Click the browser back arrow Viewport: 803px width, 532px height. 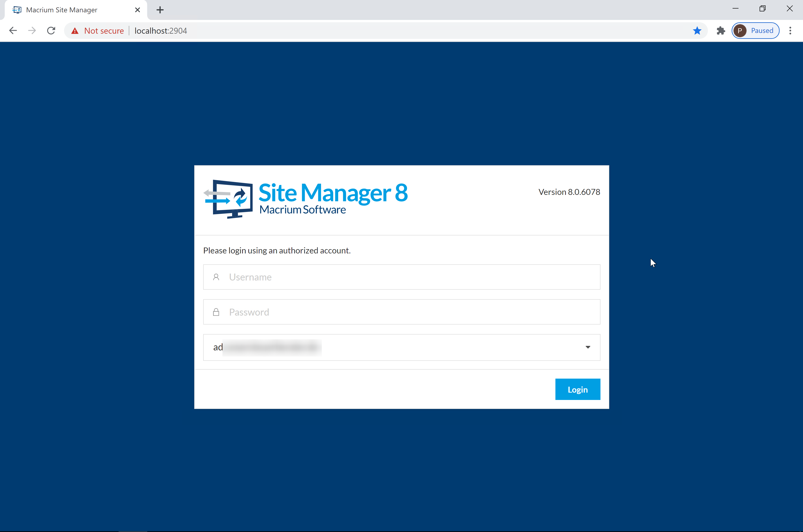[x=13, y=31]
